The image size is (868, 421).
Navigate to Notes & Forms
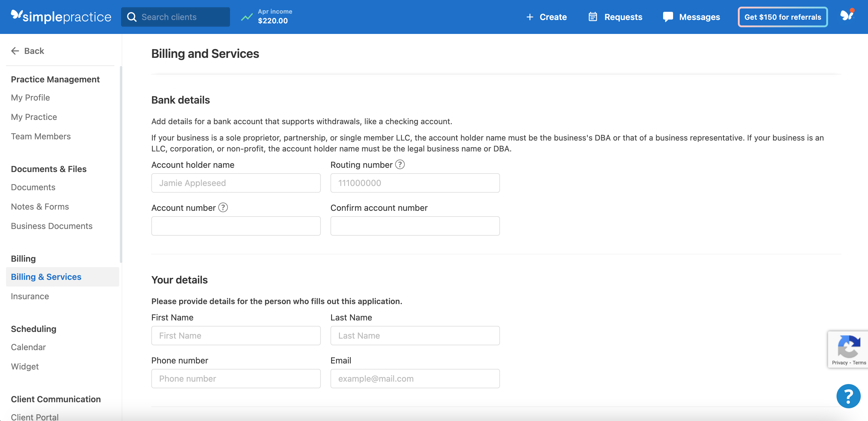(x=40, y=207)
